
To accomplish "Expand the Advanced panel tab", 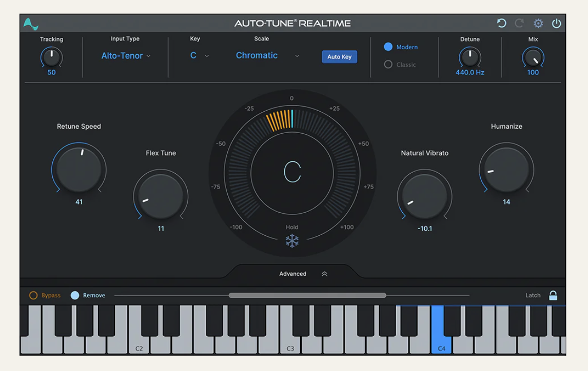I will pos(293,274).
